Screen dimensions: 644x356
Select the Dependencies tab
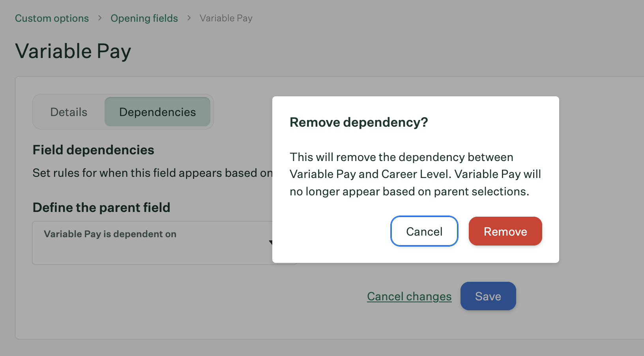157,112
